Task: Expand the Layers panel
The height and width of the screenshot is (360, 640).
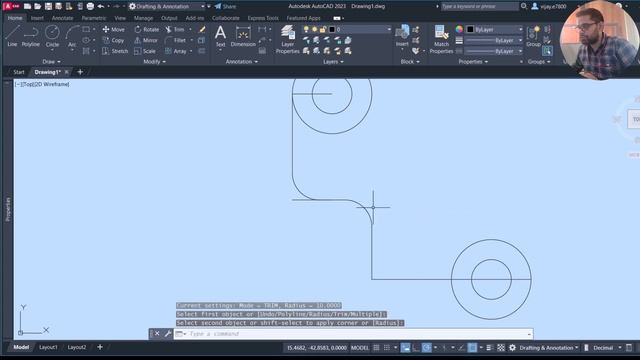Action: (x=333, y=62)
